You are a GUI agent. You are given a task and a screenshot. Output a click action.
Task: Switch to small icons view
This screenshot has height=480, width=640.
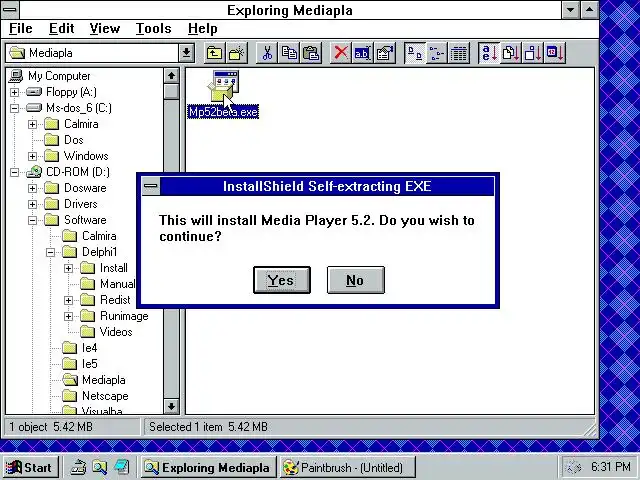click(437, 53)
